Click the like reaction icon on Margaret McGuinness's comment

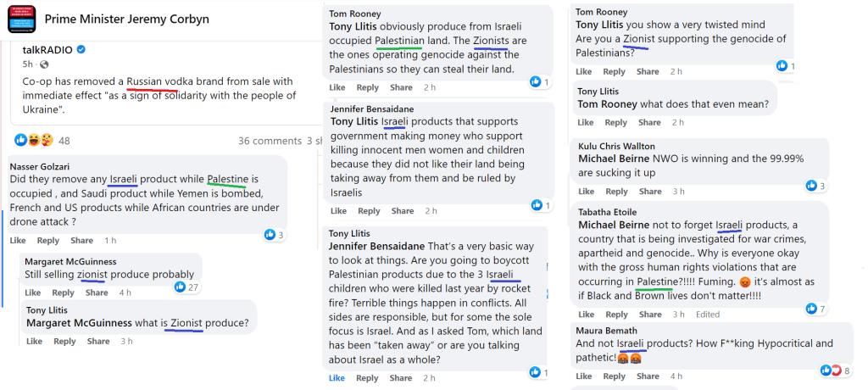pos(180,287)
